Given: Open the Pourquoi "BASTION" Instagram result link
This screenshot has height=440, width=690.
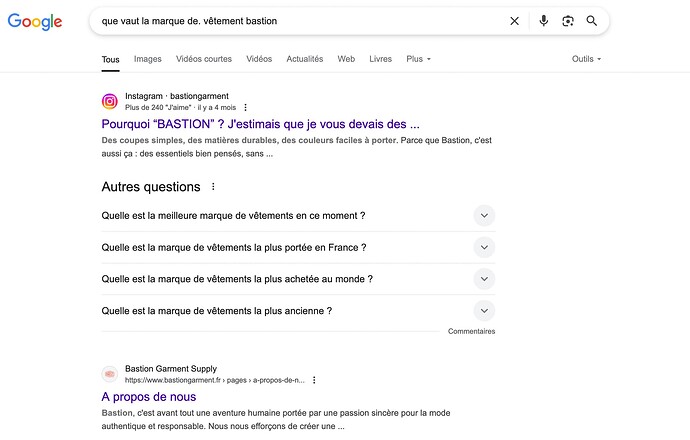Looking at the screenshot, I should (260, 124).
